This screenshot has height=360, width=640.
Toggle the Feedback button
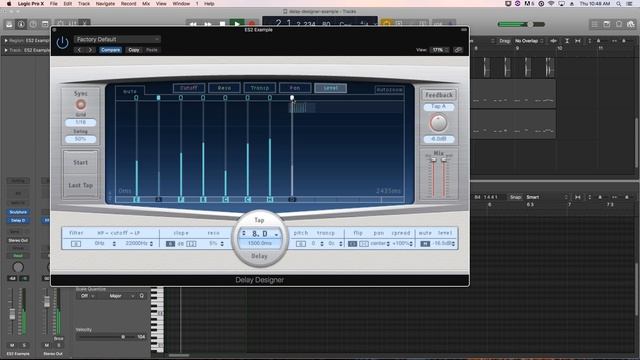(x=439, y=95)
